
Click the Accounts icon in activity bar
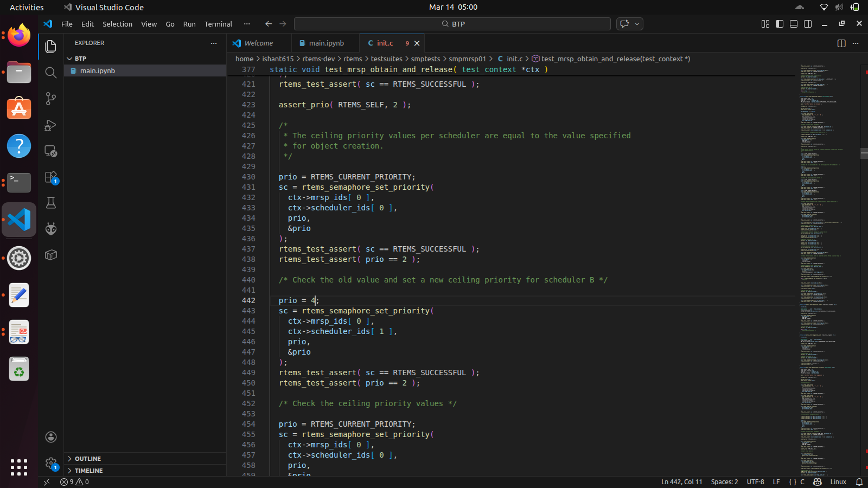[x=50, y=437]
